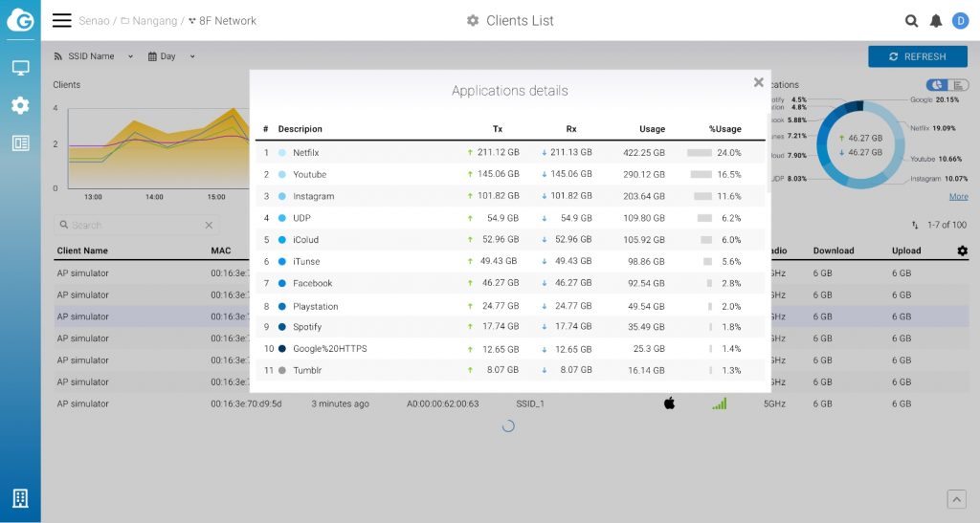
Task: Click the REFRESH button
Action: point(918,56)
